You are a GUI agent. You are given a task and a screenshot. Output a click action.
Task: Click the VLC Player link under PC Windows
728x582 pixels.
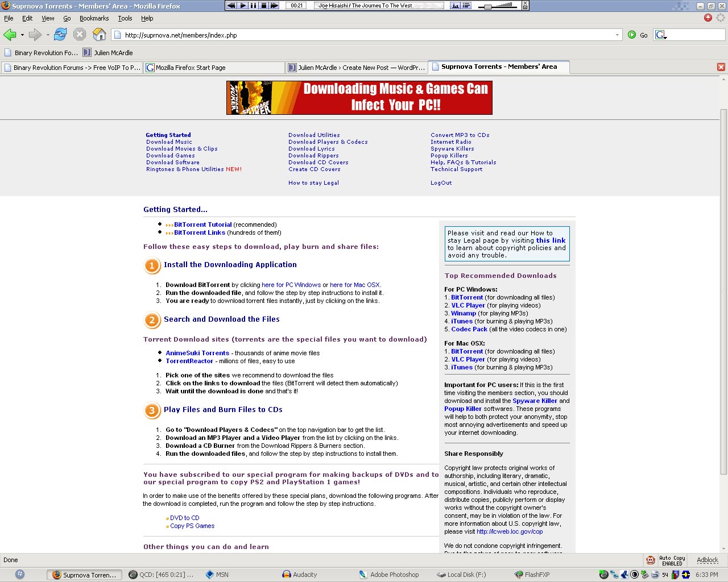pos(468,305)
